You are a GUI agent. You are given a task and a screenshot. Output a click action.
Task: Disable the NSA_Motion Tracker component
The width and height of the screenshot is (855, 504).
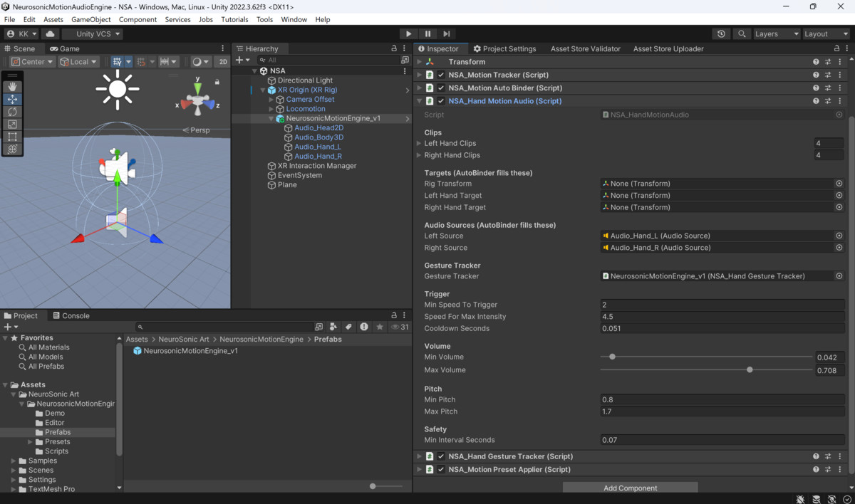(440, 75)
